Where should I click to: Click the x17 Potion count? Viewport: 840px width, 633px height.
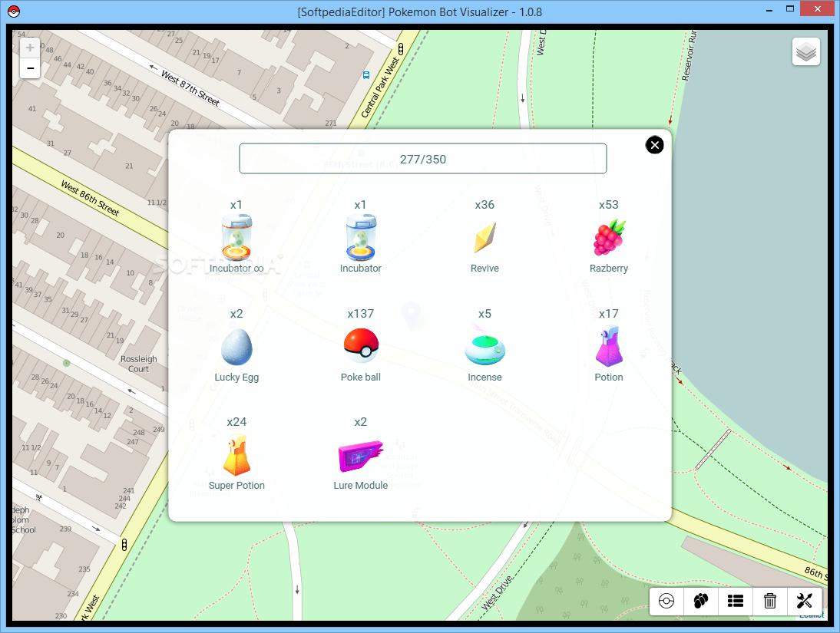(x=609, y=313)
